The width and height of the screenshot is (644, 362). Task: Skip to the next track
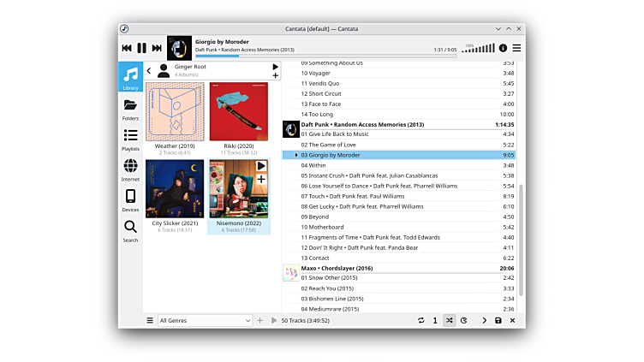157,49
